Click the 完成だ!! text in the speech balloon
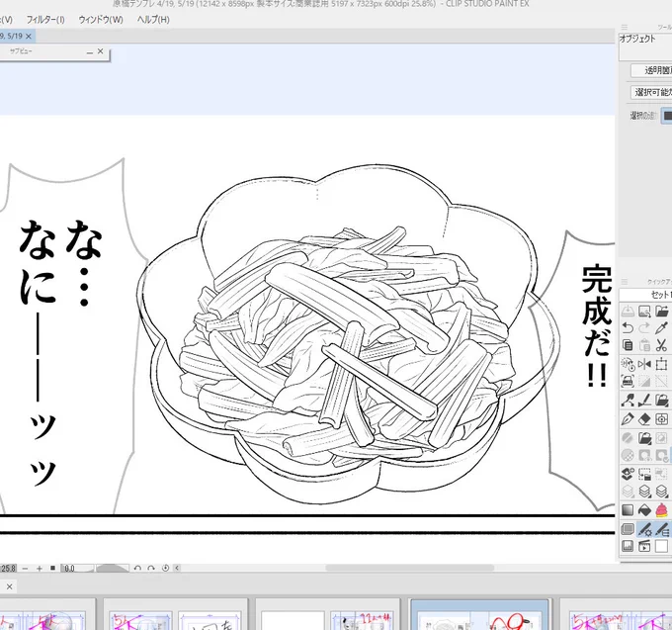 (596, 326)
